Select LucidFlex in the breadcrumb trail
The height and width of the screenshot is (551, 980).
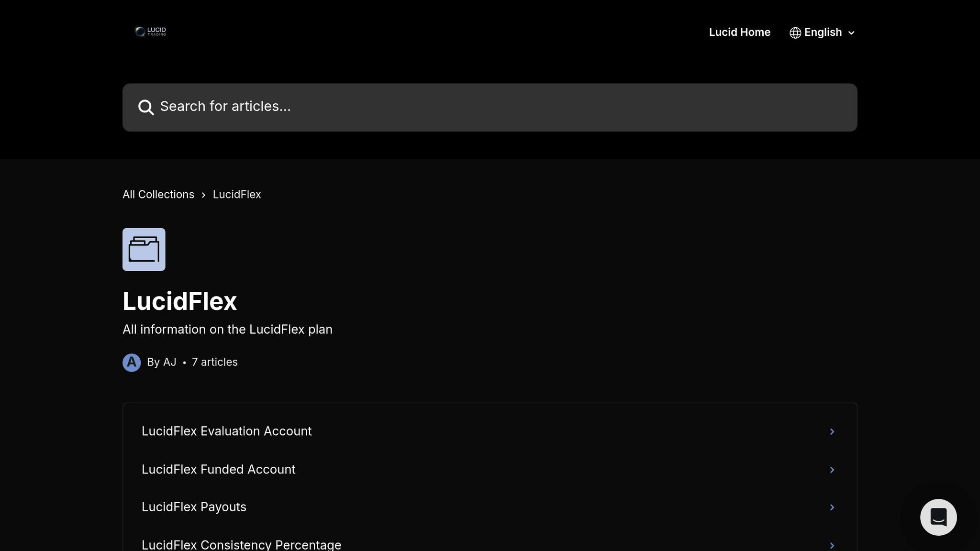236,194
